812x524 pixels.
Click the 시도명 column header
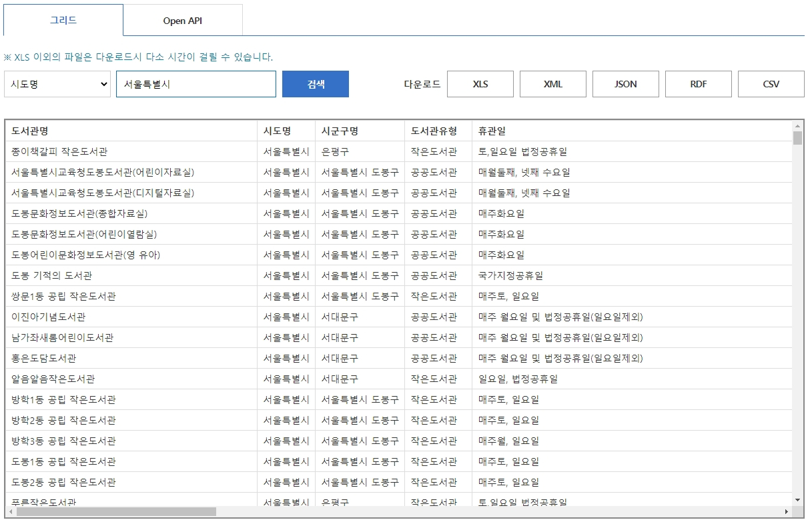tap(286, 131)
